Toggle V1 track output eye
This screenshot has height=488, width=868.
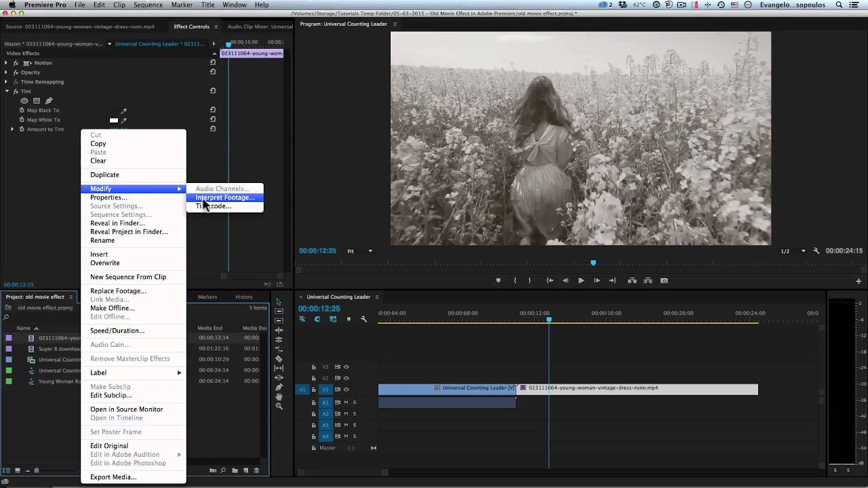click(346, 389)
